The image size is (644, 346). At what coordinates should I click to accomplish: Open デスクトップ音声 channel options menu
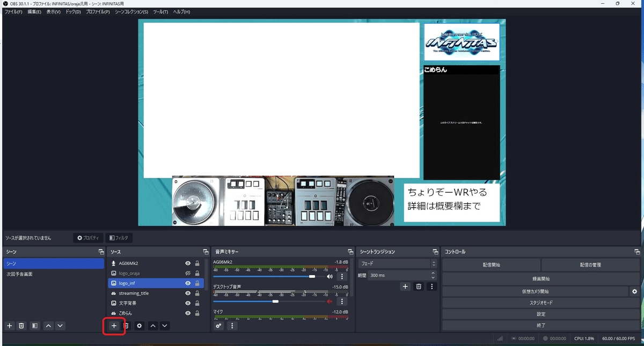click(342, 301)
